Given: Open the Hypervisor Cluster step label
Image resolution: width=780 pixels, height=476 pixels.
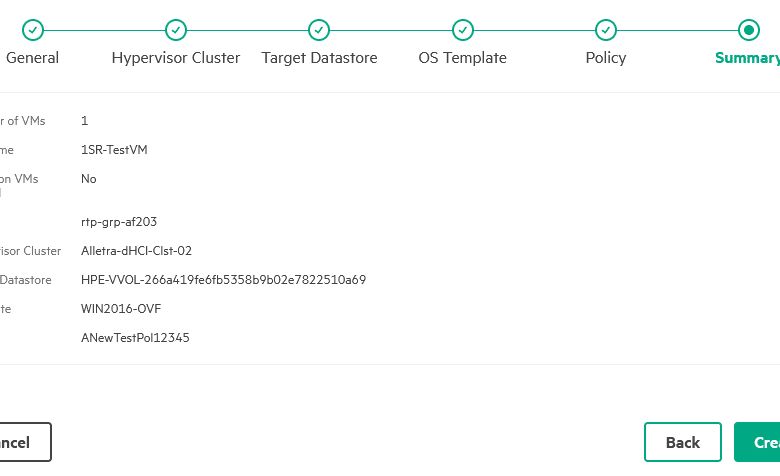Looking at the screenshot, I should 176,58.
